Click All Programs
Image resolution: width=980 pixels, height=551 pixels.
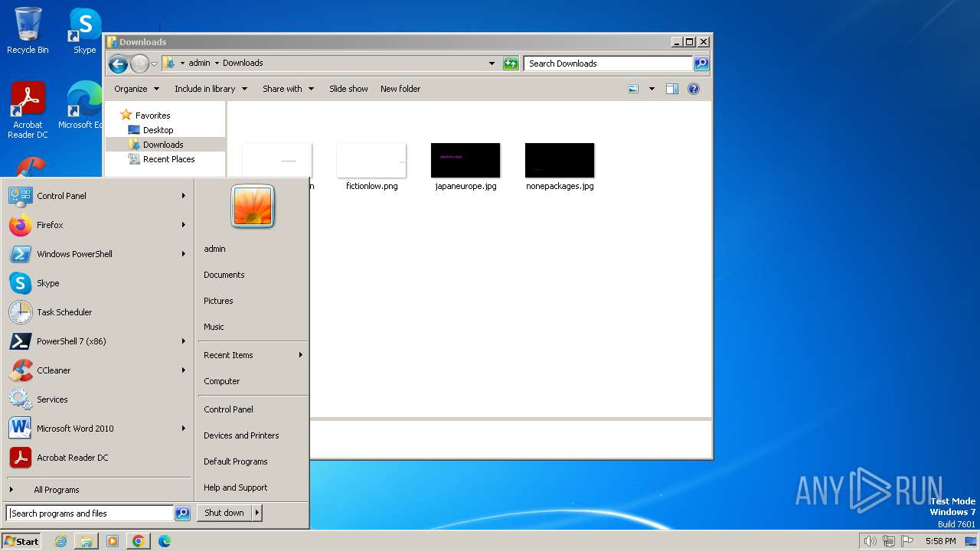[56, 490]
